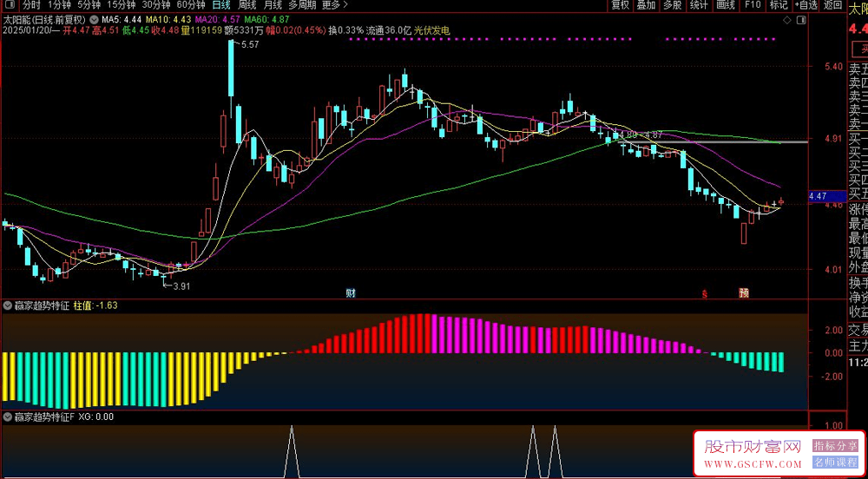Switch to the 周线 weekly tab
The image size is (868, 479).
(247, 5)
